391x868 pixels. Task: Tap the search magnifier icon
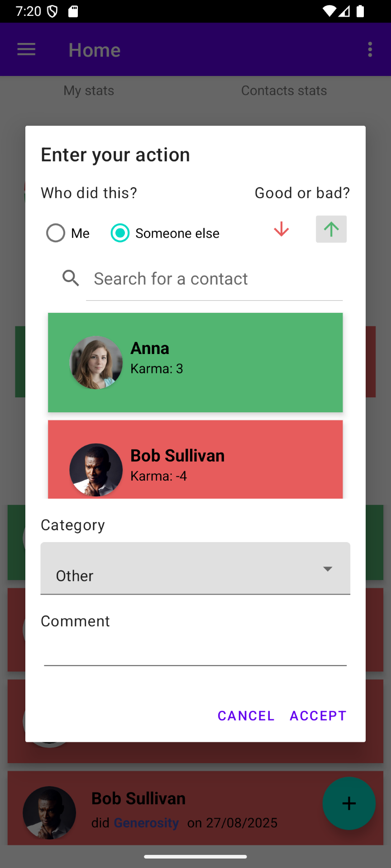coord(71,278)
